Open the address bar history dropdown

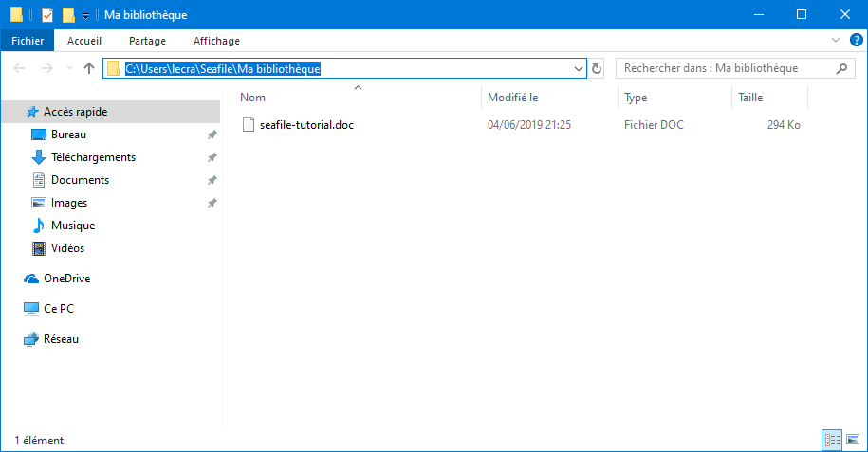tap(579, 68)
